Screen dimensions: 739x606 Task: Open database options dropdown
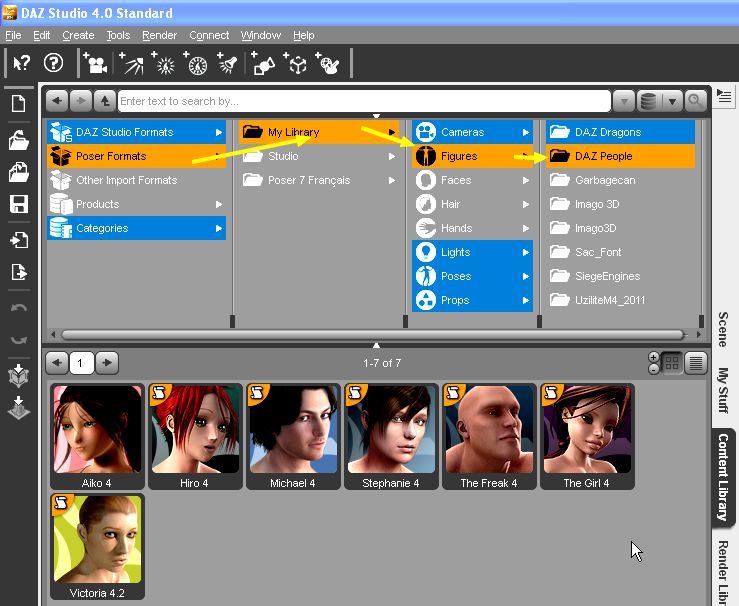[x=673, y=100]
